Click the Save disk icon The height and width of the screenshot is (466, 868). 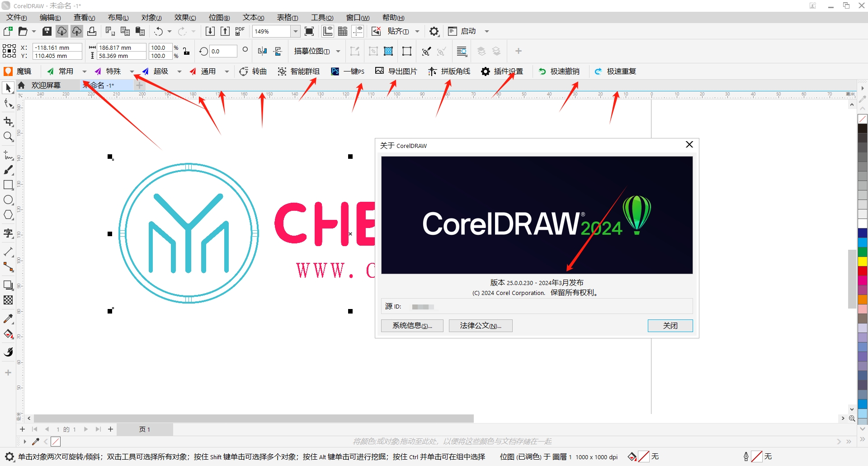click(47, 31)
